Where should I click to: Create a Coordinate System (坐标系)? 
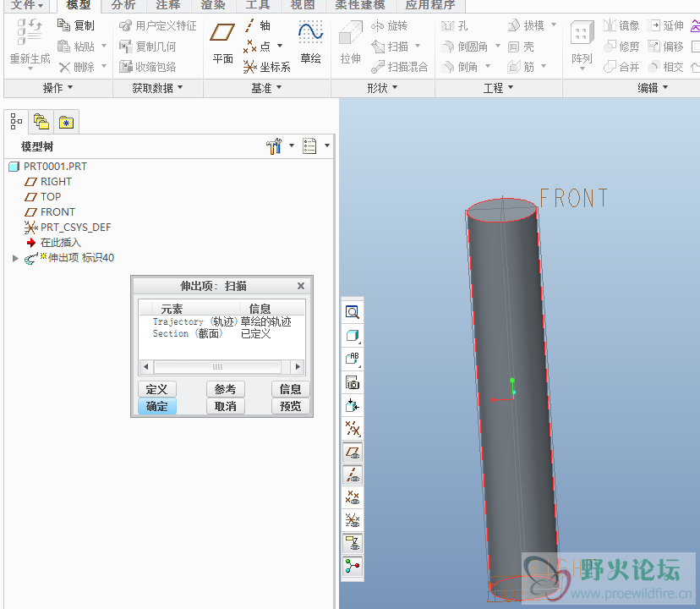coord(266,67)
